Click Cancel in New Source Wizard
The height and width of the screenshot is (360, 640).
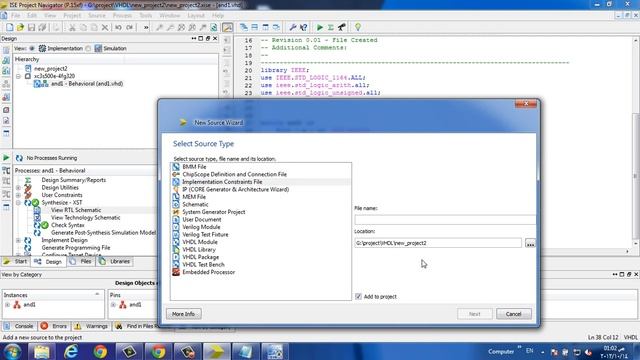coord(513,314)
